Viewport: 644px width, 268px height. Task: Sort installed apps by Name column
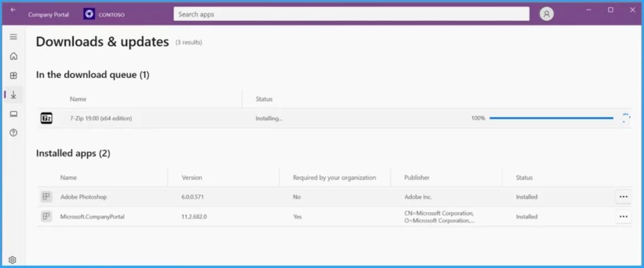point(69,178)
